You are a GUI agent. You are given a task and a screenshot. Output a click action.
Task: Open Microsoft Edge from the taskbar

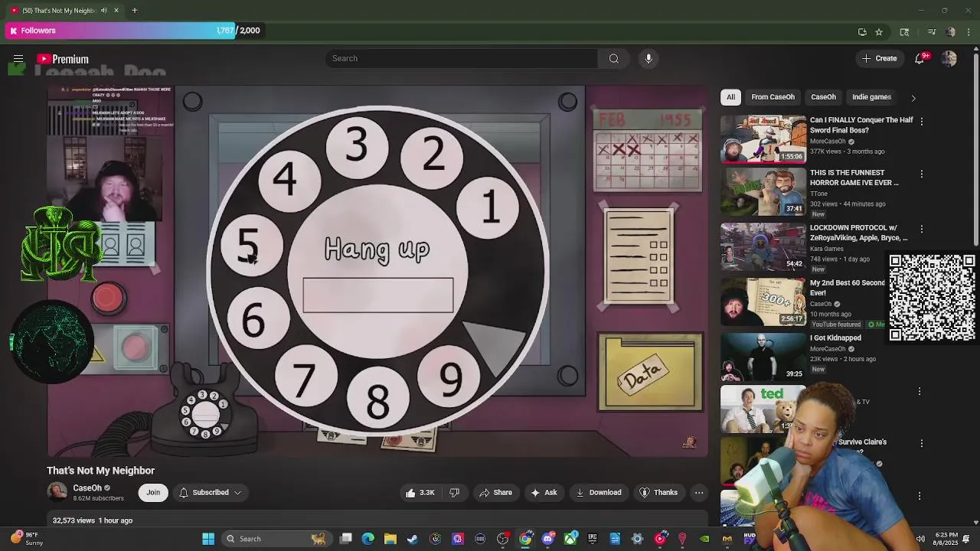(368, 539)
